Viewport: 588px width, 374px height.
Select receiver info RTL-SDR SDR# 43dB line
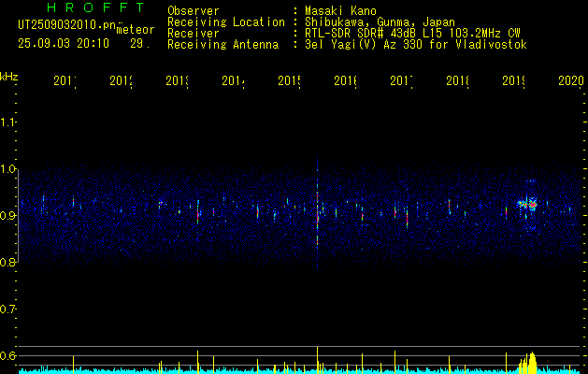coord(412,34)
